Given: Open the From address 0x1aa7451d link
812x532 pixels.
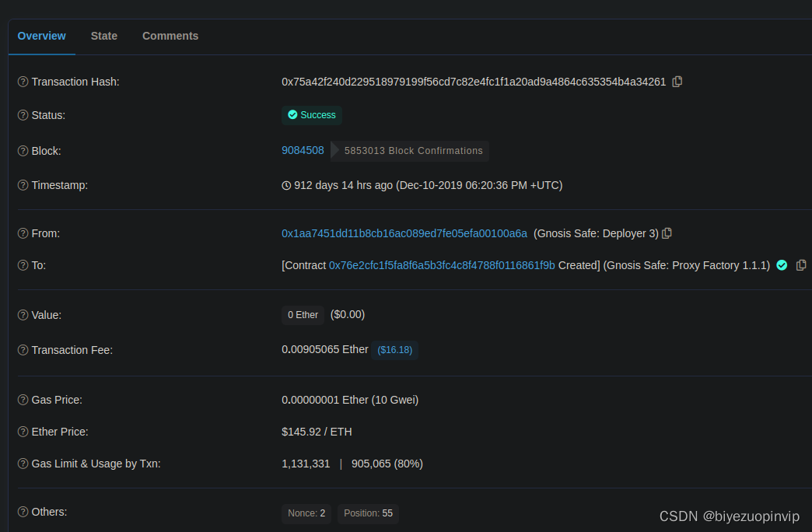Looking at the screenshot, I should [x=404, y=233].
